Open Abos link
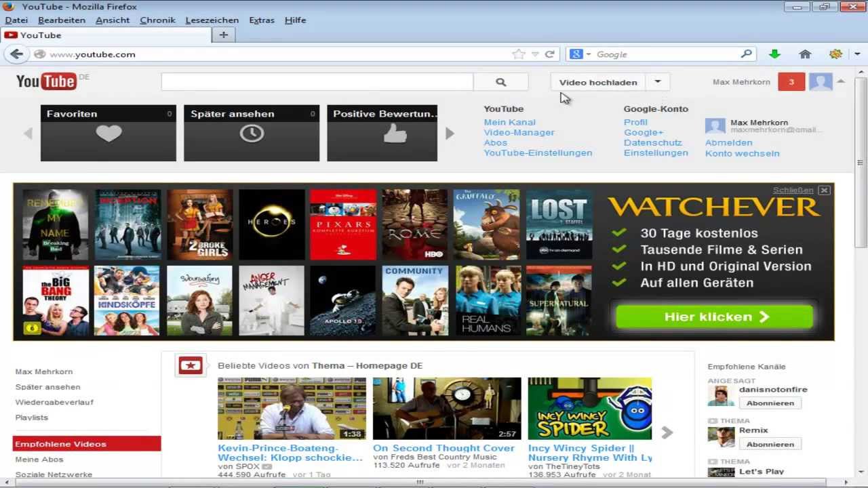868x488 pixels. (x=495, y=143)
